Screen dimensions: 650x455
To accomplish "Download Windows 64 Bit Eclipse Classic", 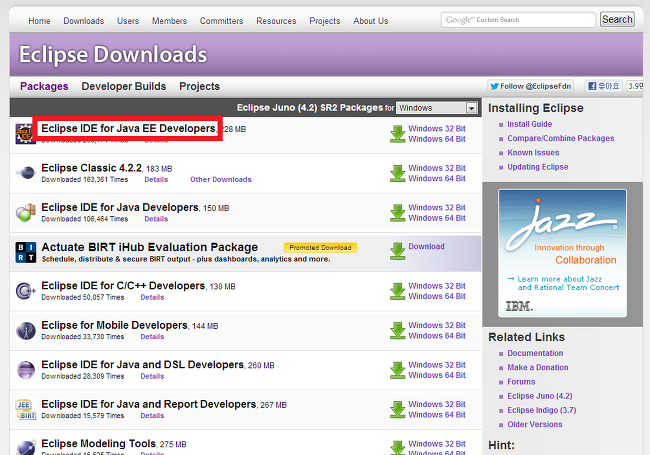I will click(437, 178).
